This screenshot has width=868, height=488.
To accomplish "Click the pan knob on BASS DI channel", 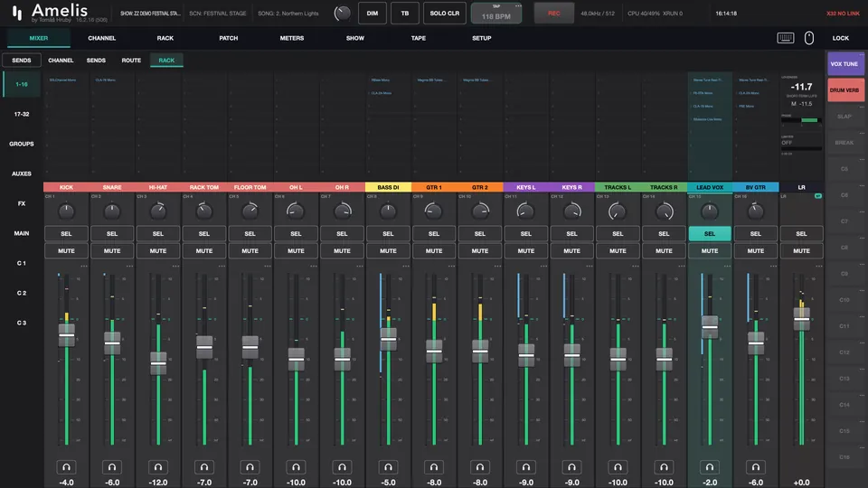I will click(x=388, y=211).
